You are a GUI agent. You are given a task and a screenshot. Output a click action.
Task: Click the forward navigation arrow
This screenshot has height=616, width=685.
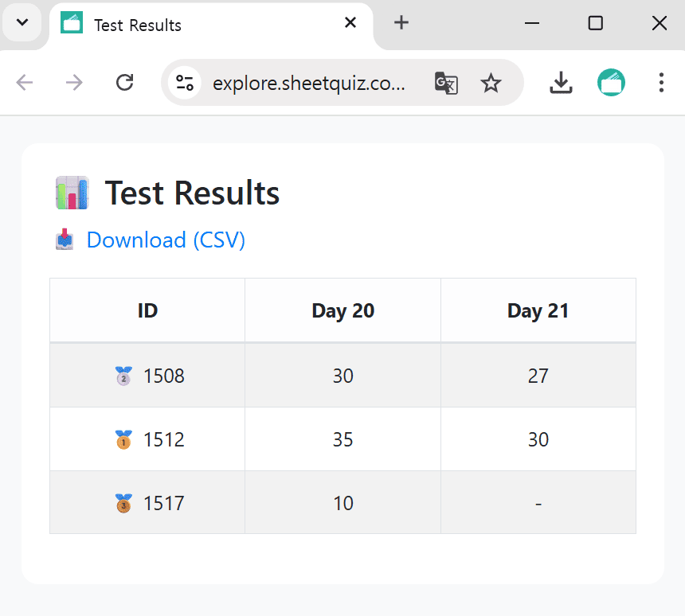point(74,83)
